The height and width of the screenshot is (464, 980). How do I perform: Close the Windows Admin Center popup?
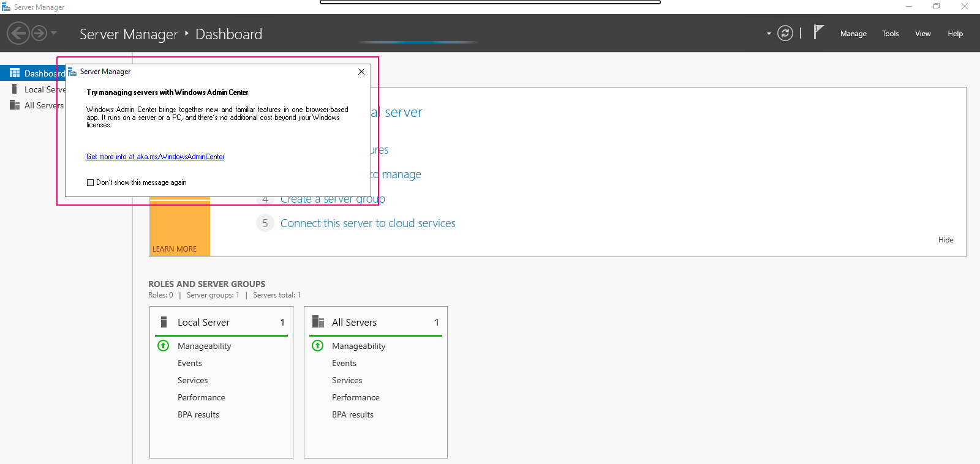tap(361, 72)
